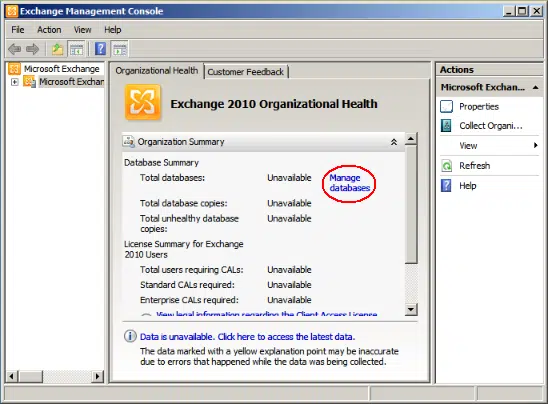Click the summary scrollbar down arrow
The image size is (548, 404).
click(411, 309)
